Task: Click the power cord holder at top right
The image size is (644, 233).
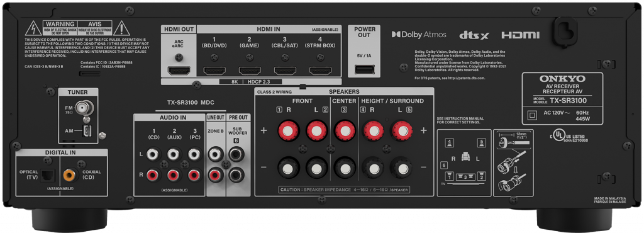Action: tap(565, 32)
